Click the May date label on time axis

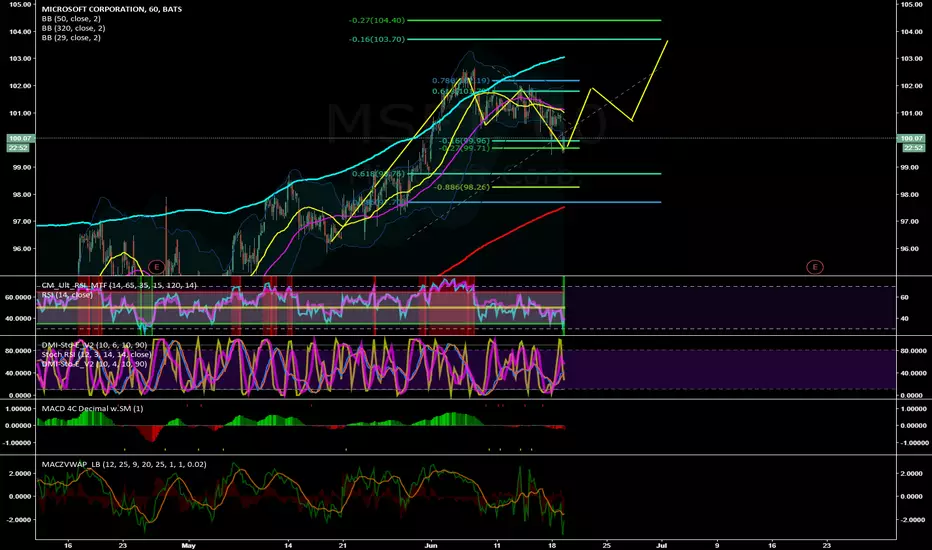point(188,545)
